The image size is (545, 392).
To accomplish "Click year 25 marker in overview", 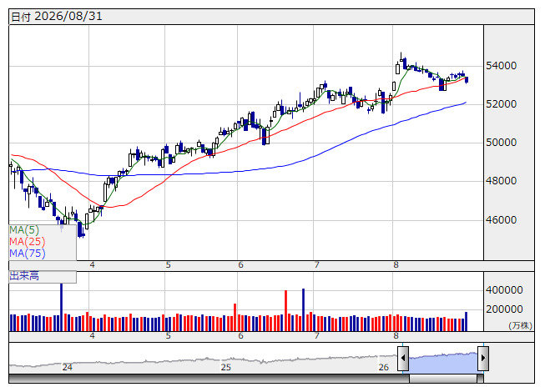I will pyautogui.click(x=226, y=367).
